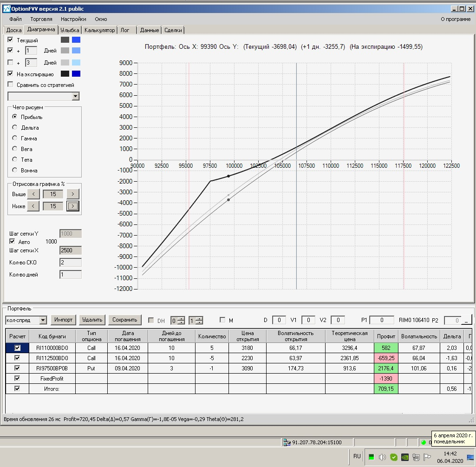Image resolution: width=476 pixels, height=467 pixels.
Task: Toggle Расчет checkbox for RI97500BP0B row
Action: pos(17,368)
